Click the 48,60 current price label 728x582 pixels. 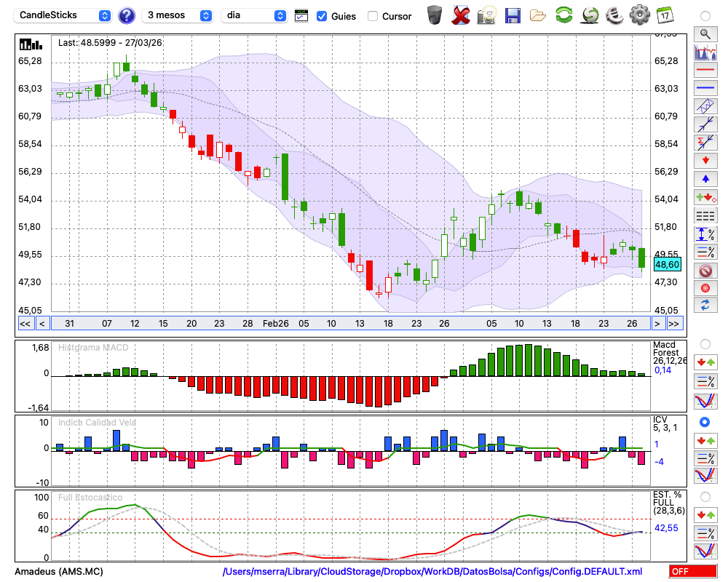point(667,265)
